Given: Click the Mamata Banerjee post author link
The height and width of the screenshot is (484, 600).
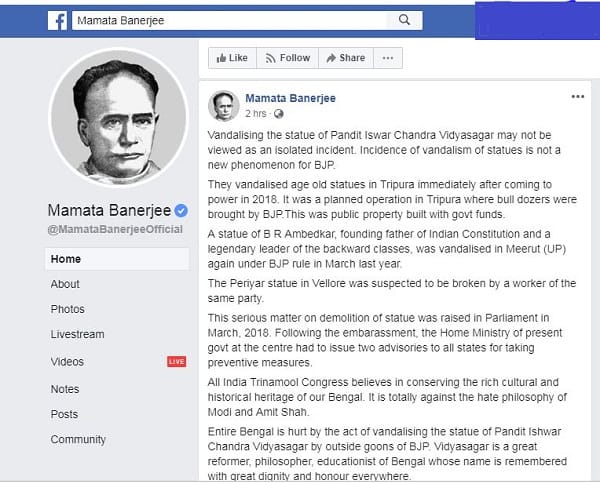Looking at the screenshot, I should pos(290,98).
